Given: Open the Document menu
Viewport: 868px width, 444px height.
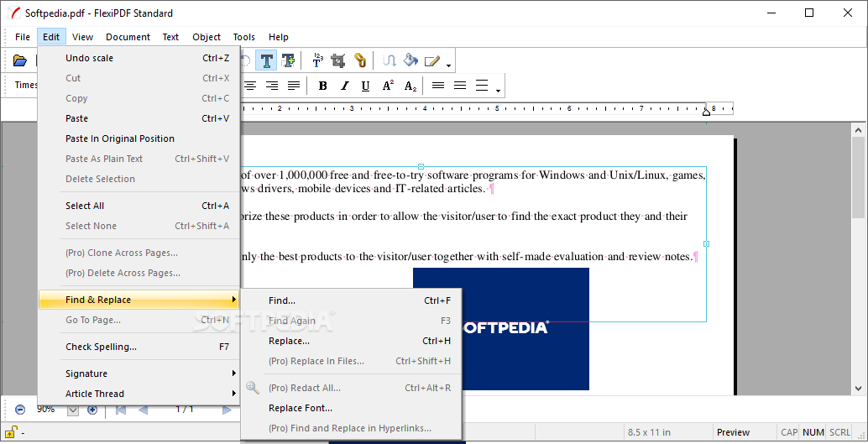Looking at the screenshot, I should click(128, 37).
